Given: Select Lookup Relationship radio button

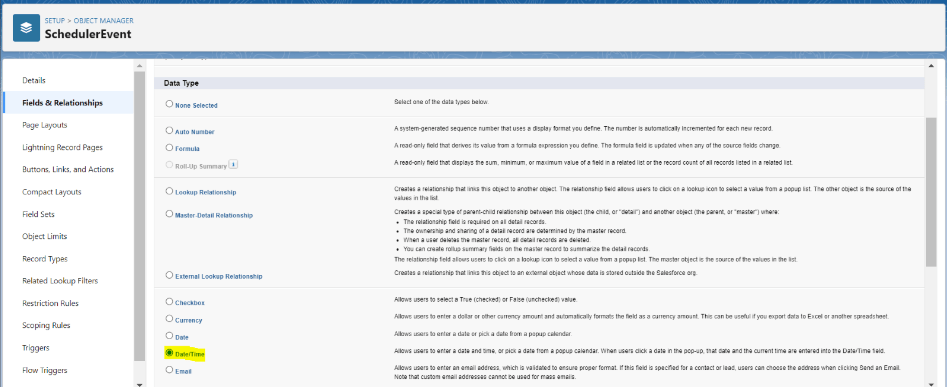Looking at the screenshot, I should point(169,191).
